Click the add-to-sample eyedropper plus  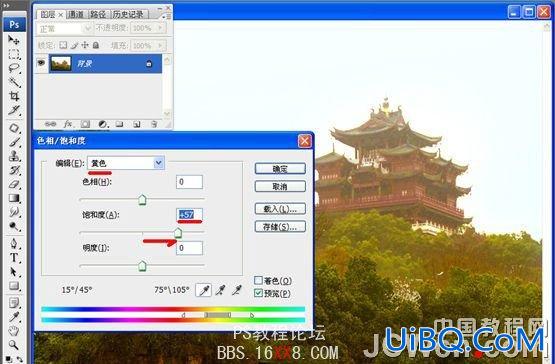tap(221, 290)
